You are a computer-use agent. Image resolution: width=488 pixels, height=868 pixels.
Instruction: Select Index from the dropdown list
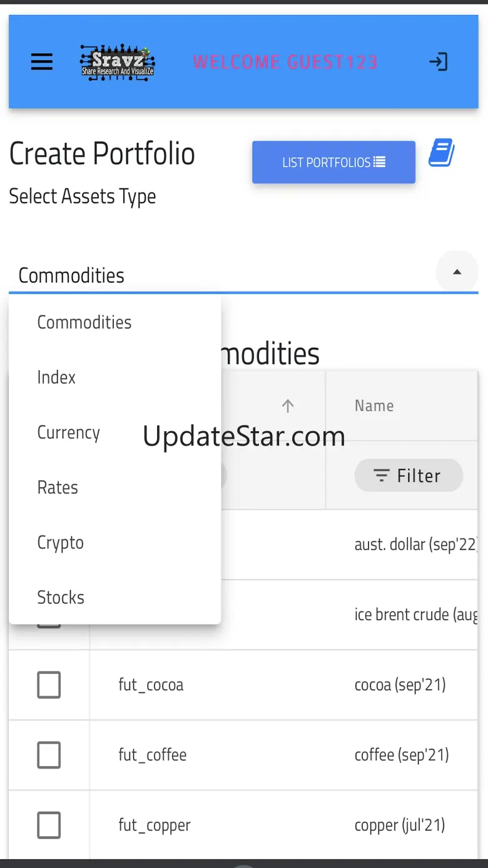coord(56,377)
